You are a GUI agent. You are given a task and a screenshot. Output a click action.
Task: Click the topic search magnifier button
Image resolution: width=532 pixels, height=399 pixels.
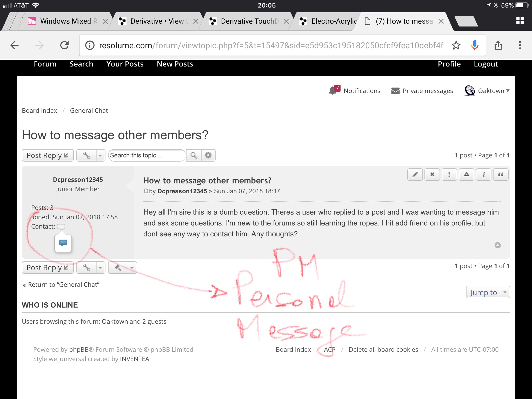click(x=194, y=155)
